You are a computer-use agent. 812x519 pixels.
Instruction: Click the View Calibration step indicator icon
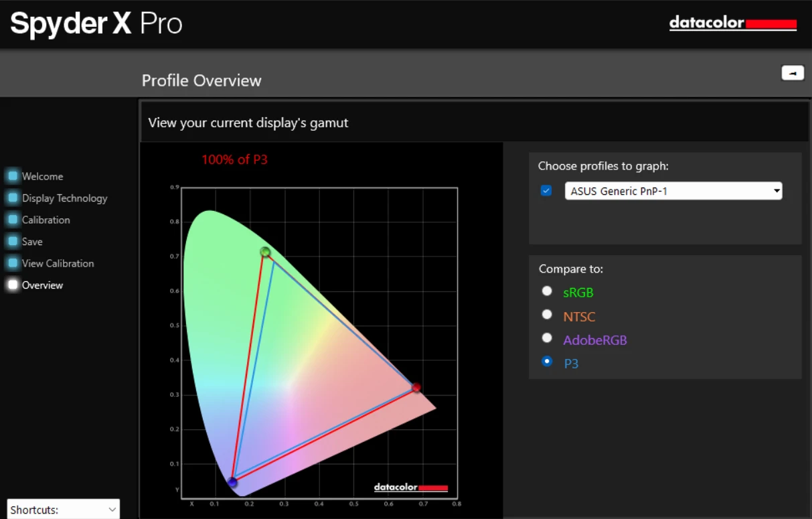(13, 263)
